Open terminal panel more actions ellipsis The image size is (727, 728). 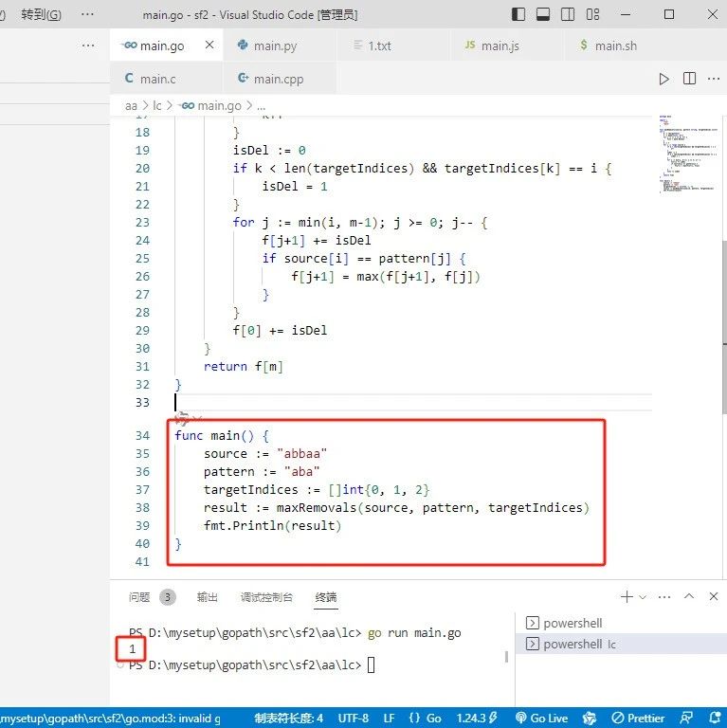664,597
